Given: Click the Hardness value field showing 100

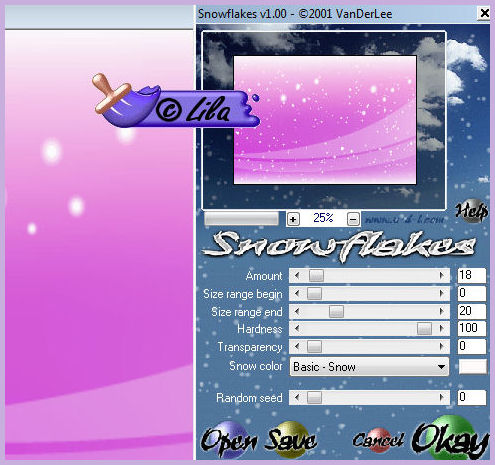Looking at the screenshot, I should point(472,328).
